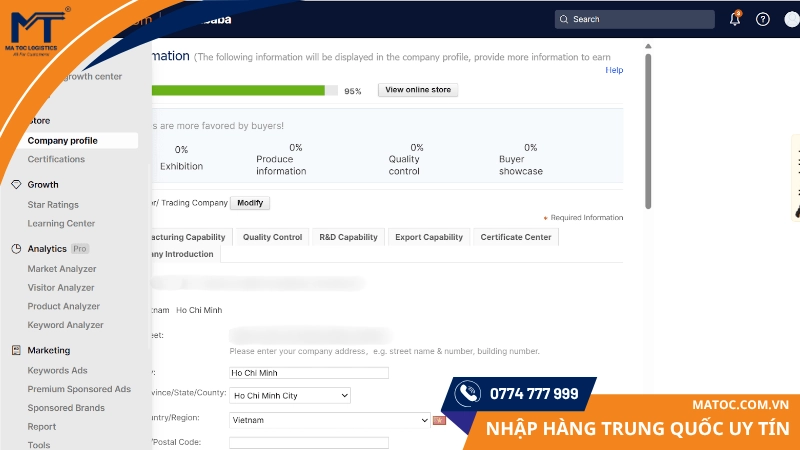The width and height of the screenshot is (800, 450).
Task: Click the Analytics pie chart icon
Action: point(16,248)
